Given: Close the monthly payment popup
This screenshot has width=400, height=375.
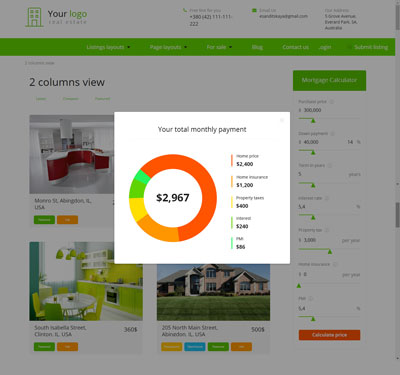Looking at the screenshot, I should [x=282, y=120].
